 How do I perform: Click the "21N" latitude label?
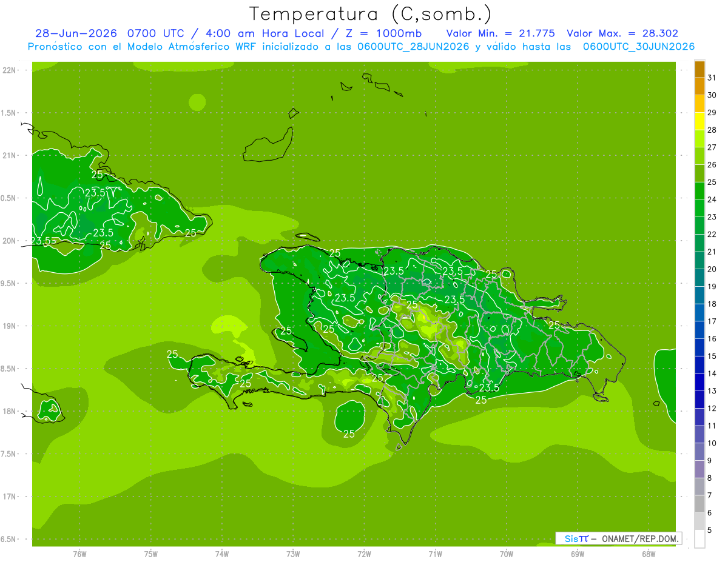10,155
